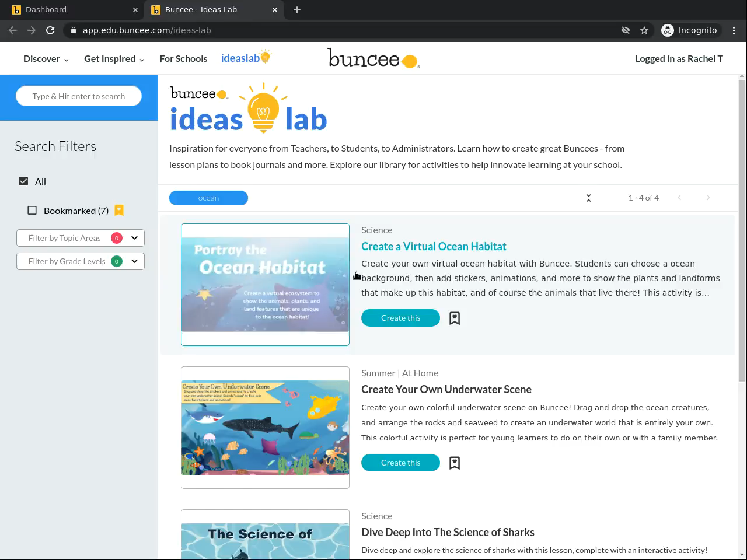Open The Science of Sharks thumbnail
747x560 pixels.
tap(265, 535)
